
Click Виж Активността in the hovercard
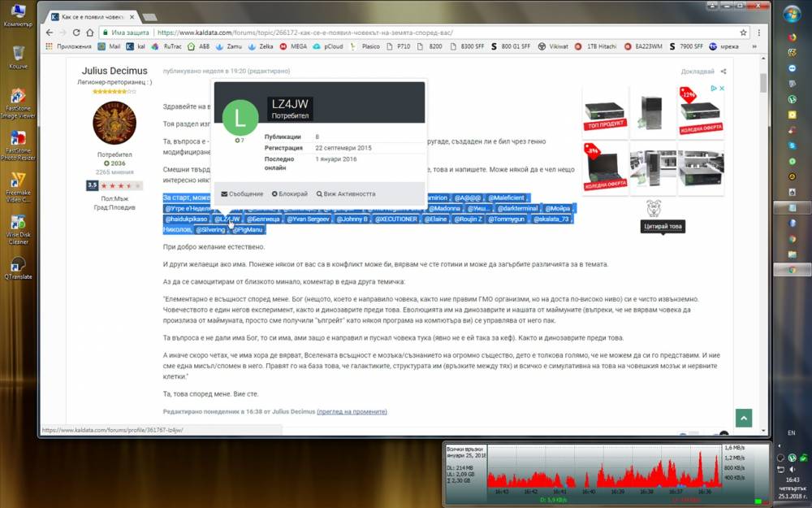(x=346, y=194)
